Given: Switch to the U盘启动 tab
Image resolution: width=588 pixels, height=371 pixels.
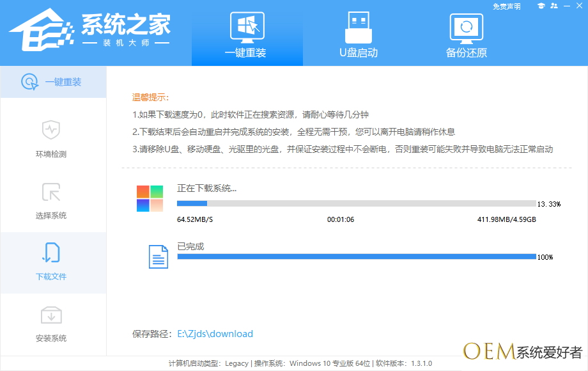Looking at the screenshot, I should [x=358, y=35].
